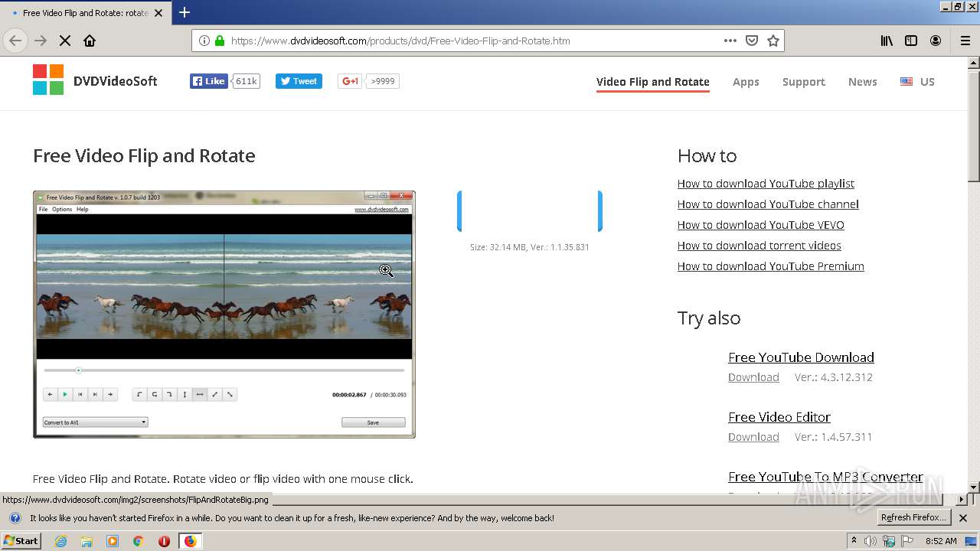The image size is (980, 551).
Task: Click the Firefox forward arrow
Action: coord(41,41)
